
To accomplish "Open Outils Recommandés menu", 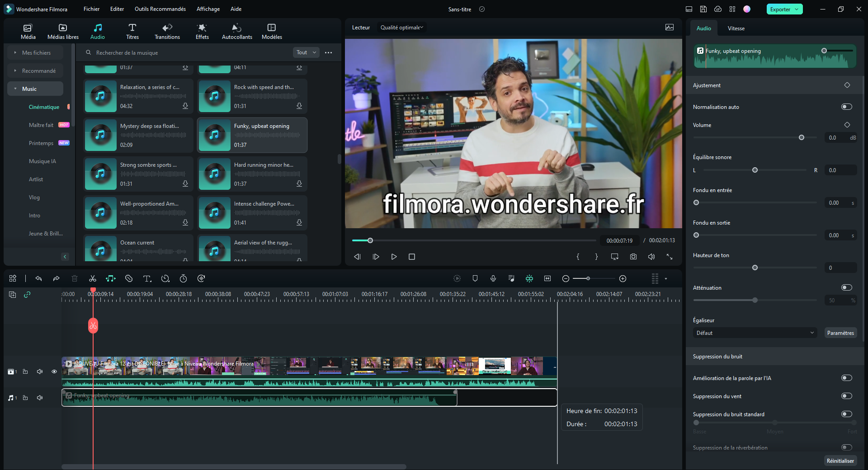I will tap(160, 9).
